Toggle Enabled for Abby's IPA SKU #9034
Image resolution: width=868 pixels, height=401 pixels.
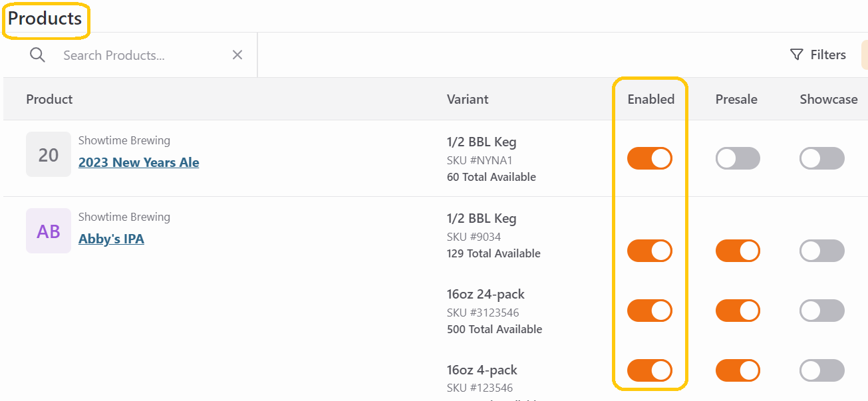click(x=650, y=251)
